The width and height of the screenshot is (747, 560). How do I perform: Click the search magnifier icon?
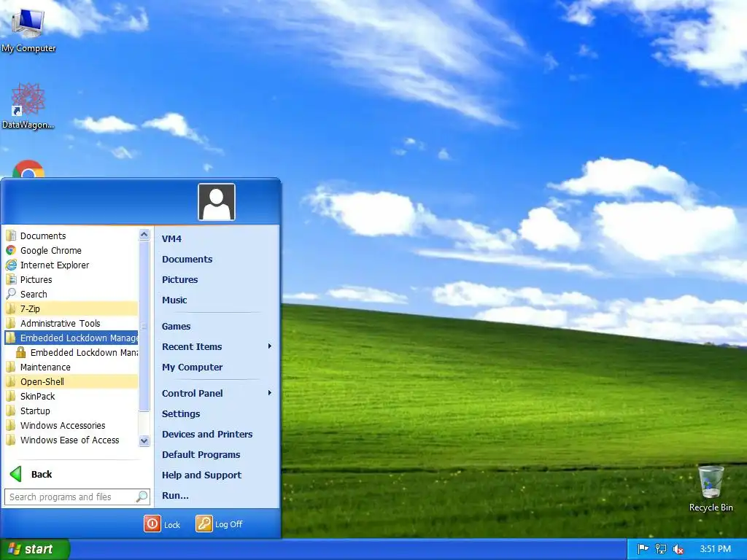[x=142, y=497]
